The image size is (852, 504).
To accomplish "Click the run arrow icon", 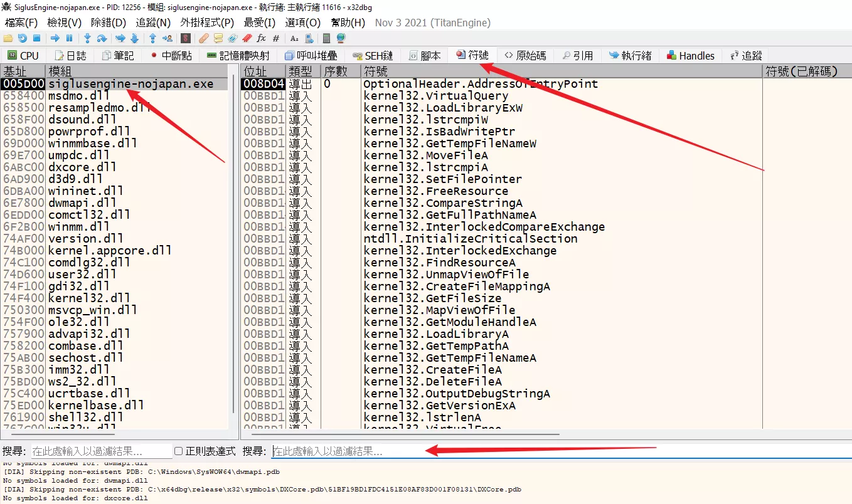I will coord(54,38).
